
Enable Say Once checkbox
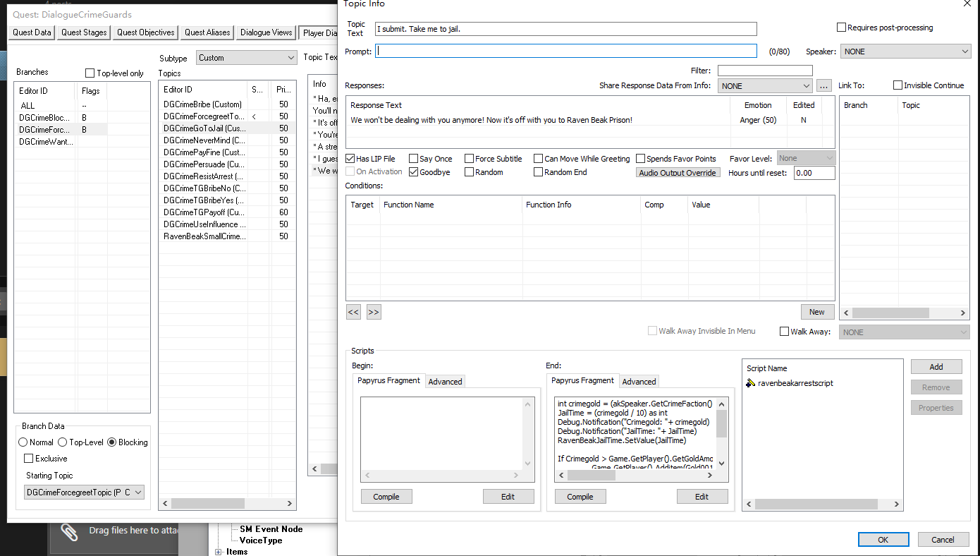(x=413, y=159)
